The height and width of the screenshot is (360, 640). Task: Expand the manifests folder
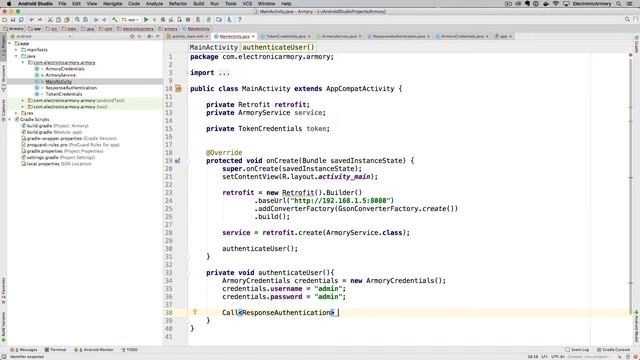click(16, 50)
